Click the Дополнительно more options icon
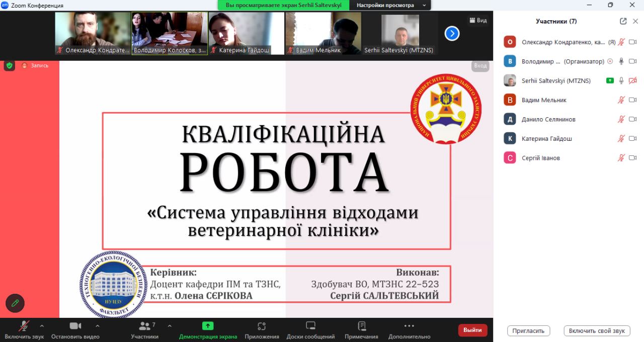 pyautogui.click(x=409, y=326)
